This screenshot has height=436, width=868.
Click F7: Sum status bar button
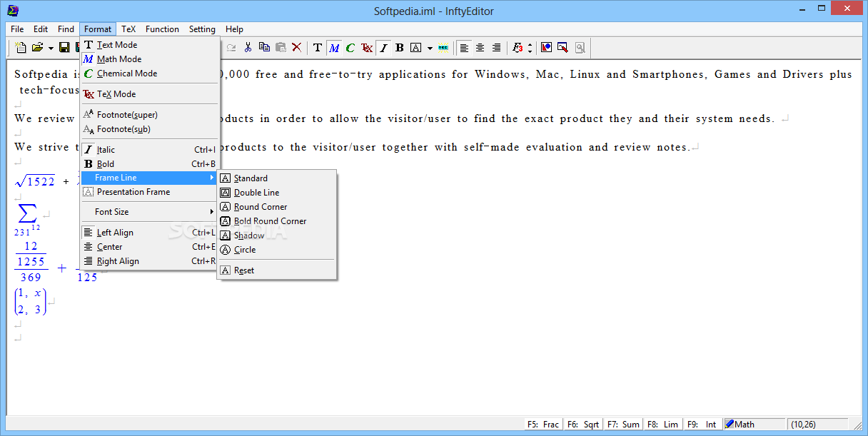tap(623, 424)
